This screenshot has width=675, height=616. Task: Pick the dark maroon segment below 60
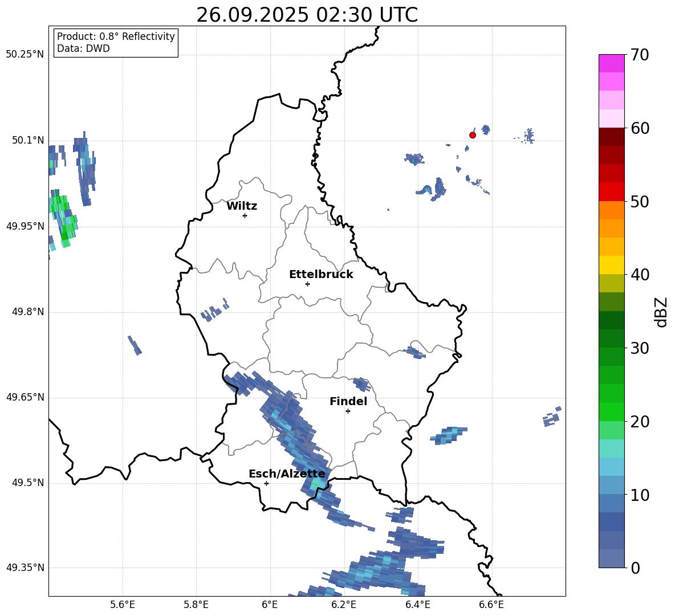coord(611,137)
